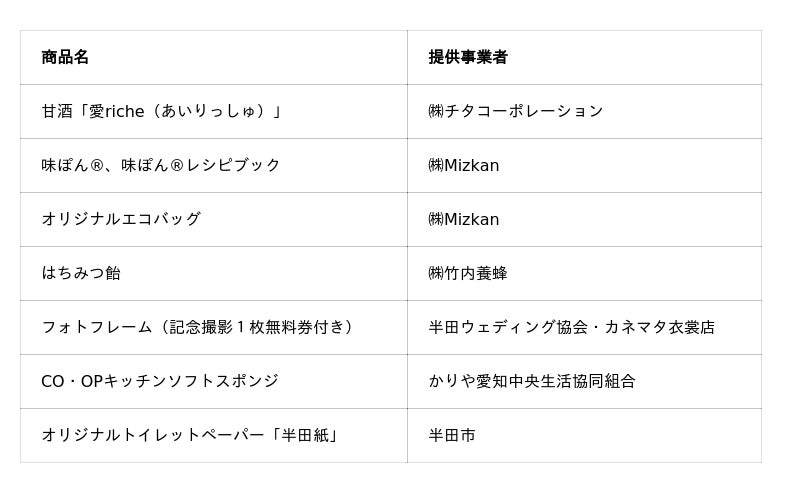This screenshot has height=493, width=800.
Task: Select the 甘酒「愛riche」 product cell
Action: tap(161, 111)
